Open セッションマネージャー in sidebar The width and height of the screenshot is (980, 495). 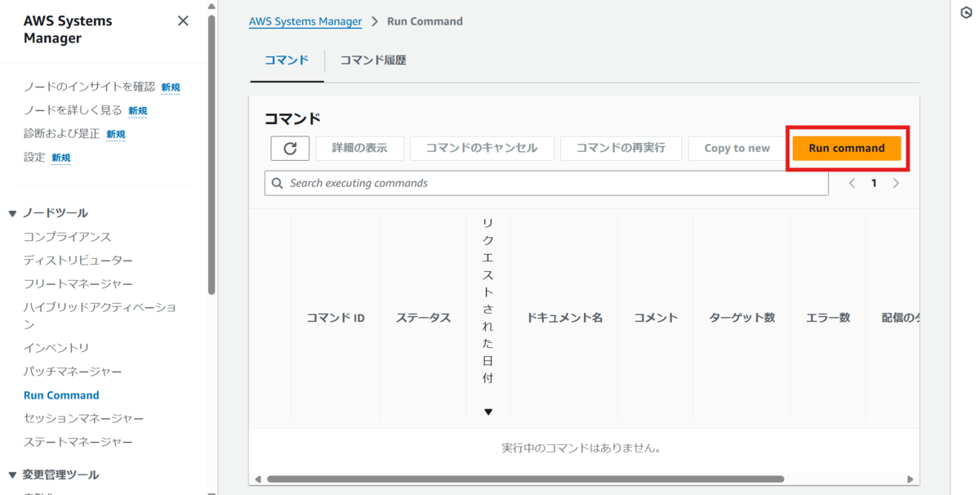click(x=84, y=419)
